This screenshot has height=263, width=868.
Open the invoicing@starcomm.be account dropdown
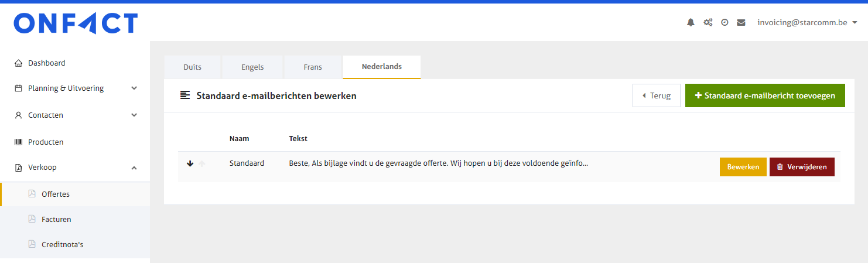807,22
